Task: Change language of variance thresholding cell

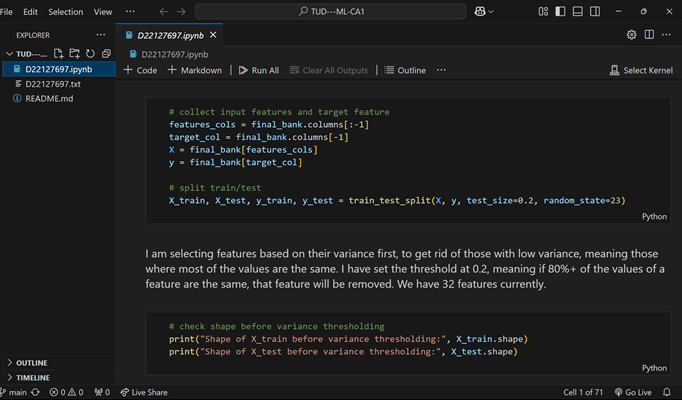Action: [x=654, y=368]
